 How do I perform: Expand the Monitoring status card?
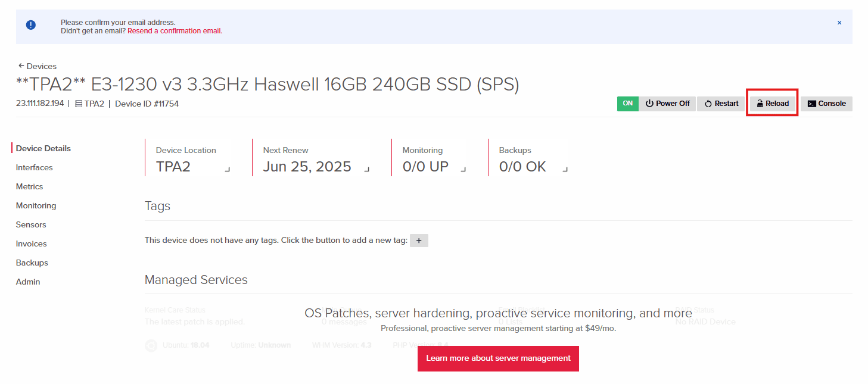(463, 169)
